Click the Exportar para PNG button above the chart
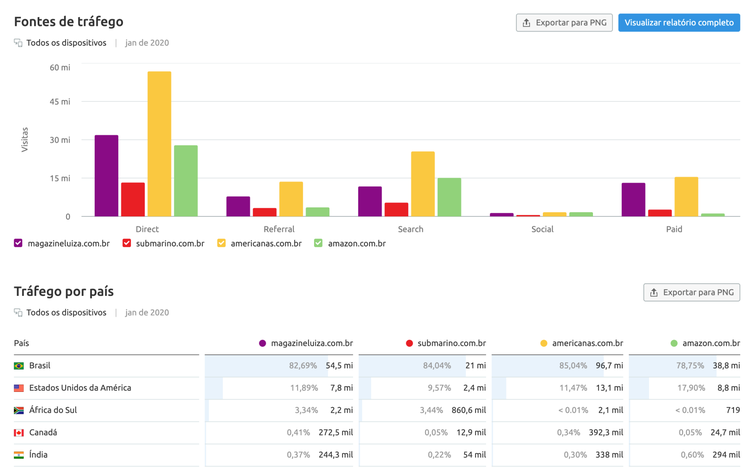This screenshot has width=750, height=475. pyautogui.click(x=564, y=22)
